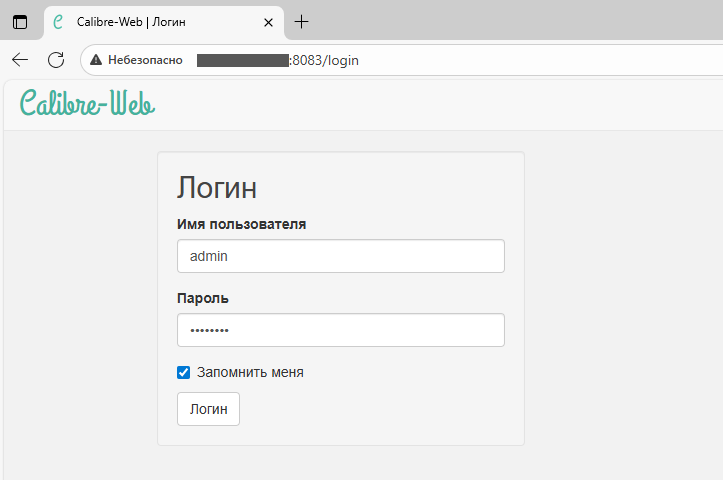Go back using the back arrow
Screen dimensions: 723x480
click(20, 60)
